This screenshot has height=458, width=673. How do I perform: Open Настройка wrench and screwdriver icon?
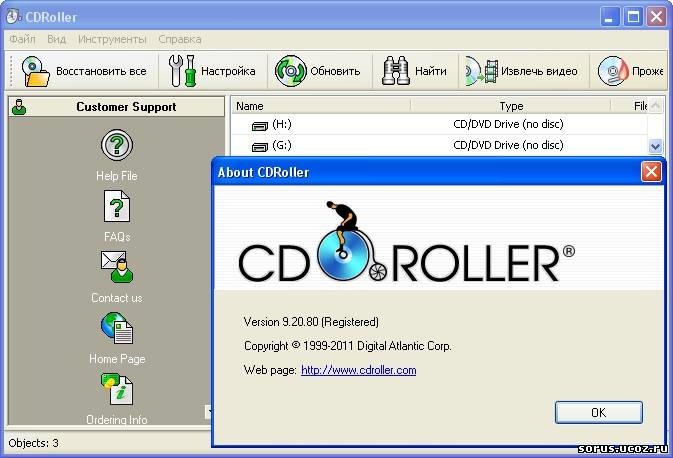pyautogui.click(x=182, y=71)
